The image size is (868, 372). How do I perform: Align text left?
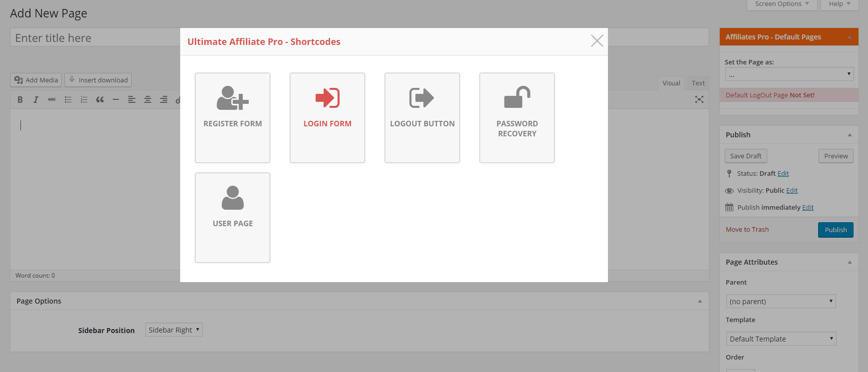pos(132,100)
